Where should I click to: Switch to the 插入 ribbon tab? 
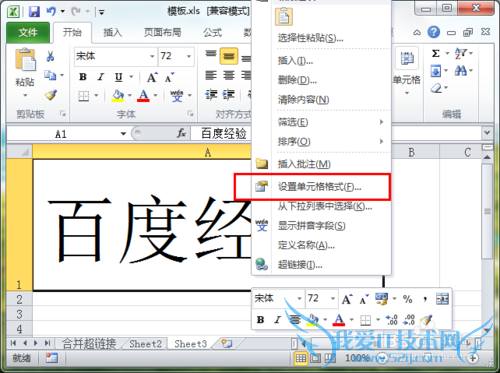(x=112, y=33)
